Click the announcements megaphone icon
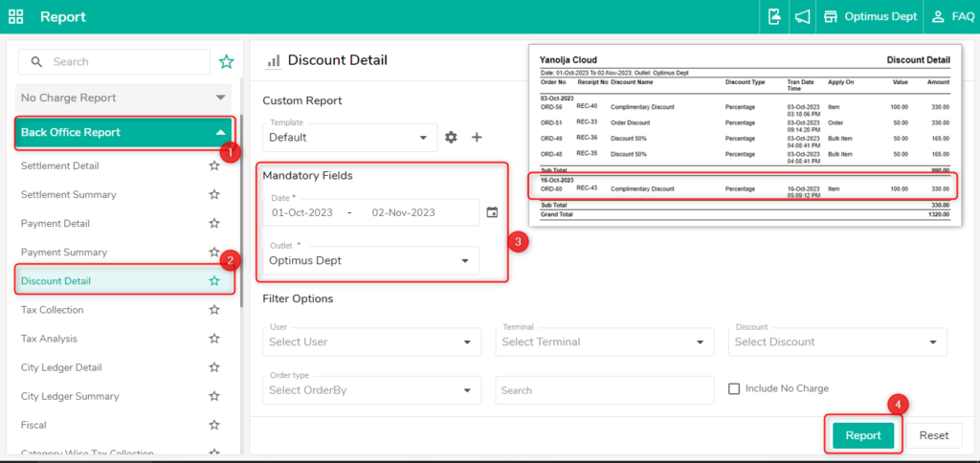This screenshot has width=980, height=463. click(x=802, y=17)
